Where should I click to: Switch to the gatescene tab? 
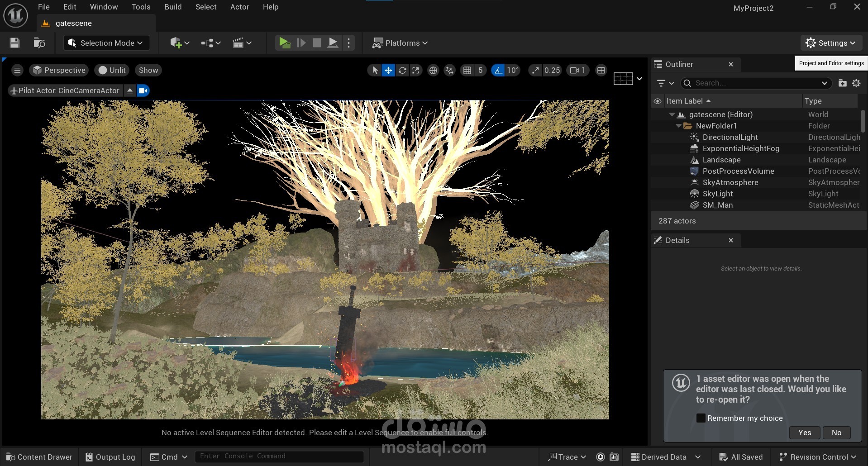[x=73, y=23]
